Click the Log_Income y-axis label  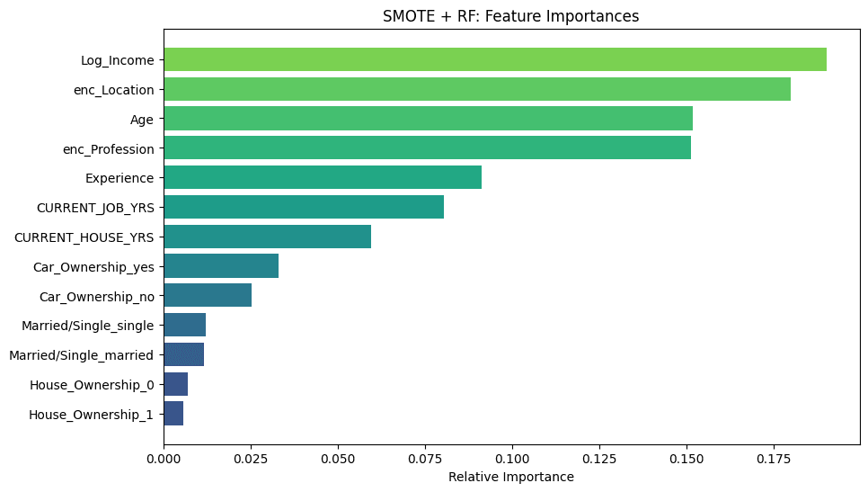coord(117,60)
